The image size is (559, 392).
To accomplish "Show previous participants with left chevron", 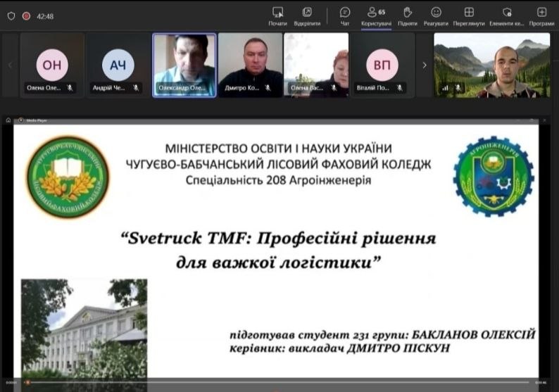I will coord(10,65).
